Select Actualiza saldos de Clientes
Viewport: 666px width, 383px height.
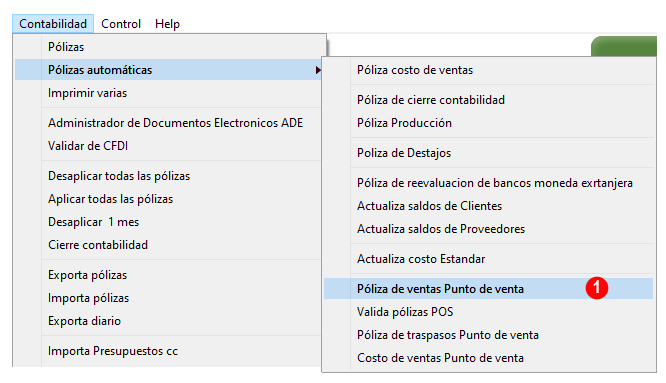[488, 206]
